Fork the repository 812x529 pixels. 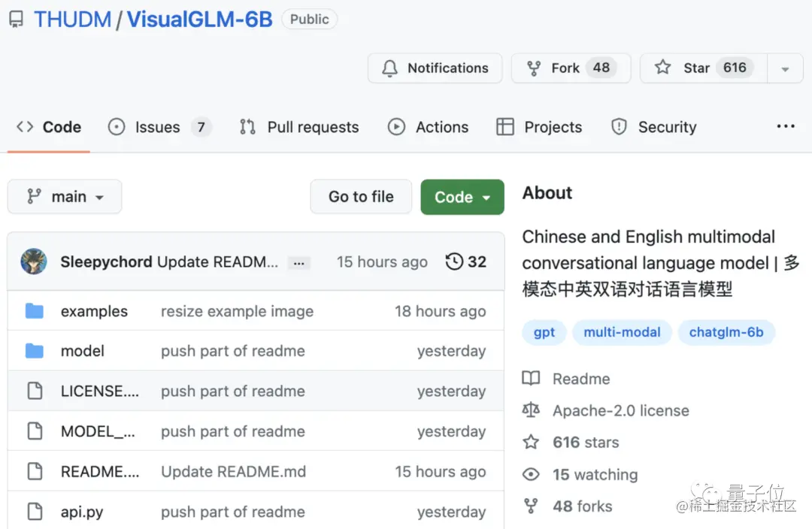[564, 68]
